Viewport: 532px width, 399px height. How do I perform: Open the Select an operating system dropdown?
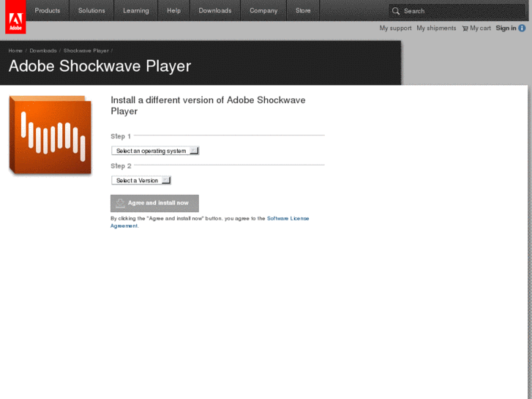[x=155, y=151]
